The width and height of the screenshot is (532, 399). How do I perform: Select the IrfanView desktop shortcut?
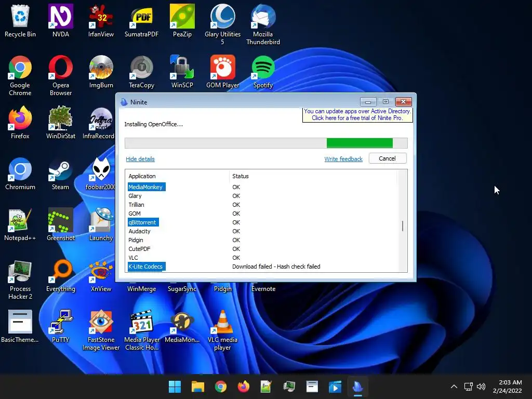pos(101,21)
